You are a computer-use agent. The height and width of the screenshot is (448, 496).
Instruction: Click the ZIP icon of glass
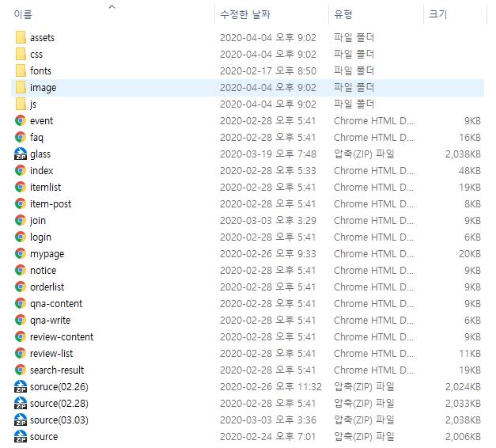[x=21, y=154]
